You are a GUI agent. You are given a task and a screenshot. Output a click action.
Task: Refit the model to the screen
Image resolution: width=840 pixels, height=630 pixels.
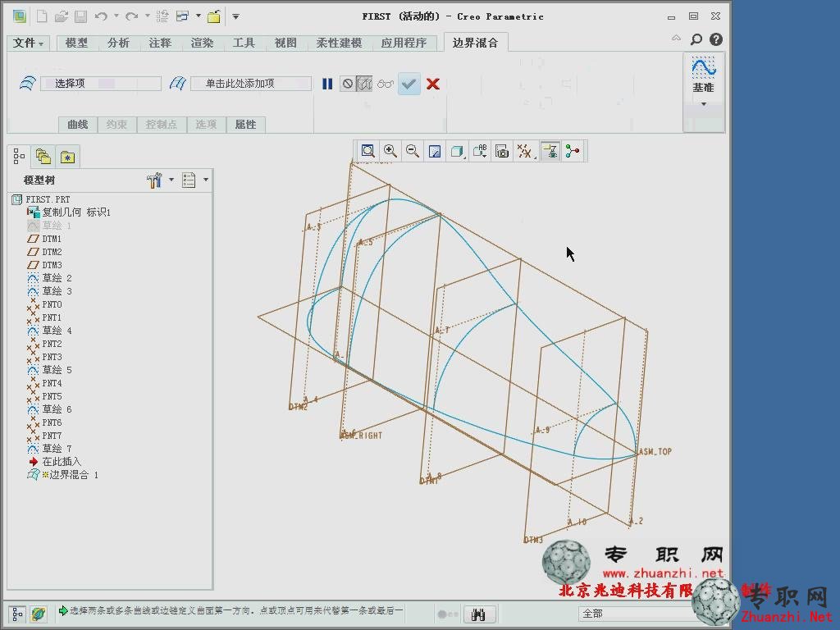(368, 151)
